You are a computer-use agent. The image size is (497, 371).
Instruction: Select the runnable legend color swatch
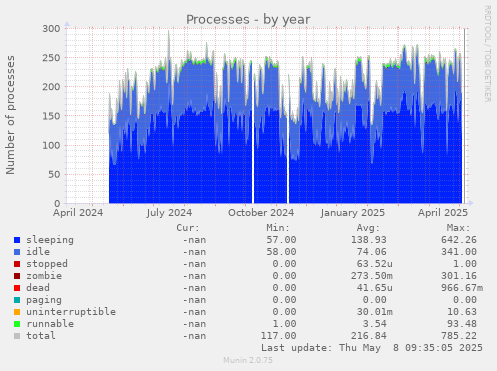tap(17, 324)
